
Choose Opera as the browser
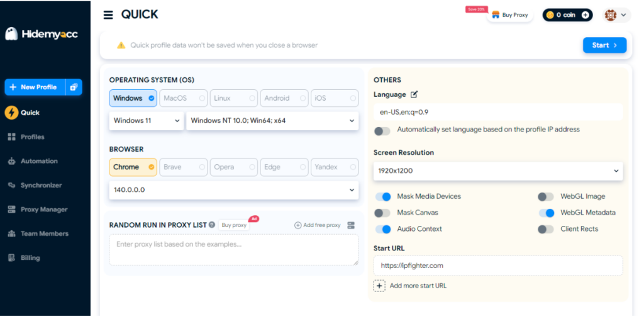pyautogui.click(x=234, y=167)
